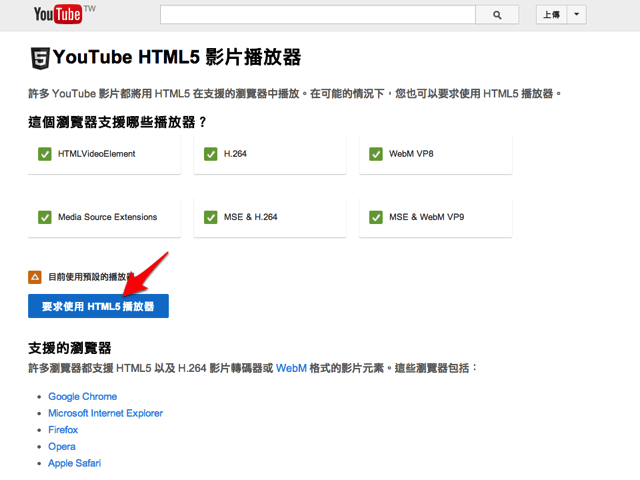Open the Apple Safari link
Image resolution: width=640 pixels, height=480 pixels.
click(74, 463)
